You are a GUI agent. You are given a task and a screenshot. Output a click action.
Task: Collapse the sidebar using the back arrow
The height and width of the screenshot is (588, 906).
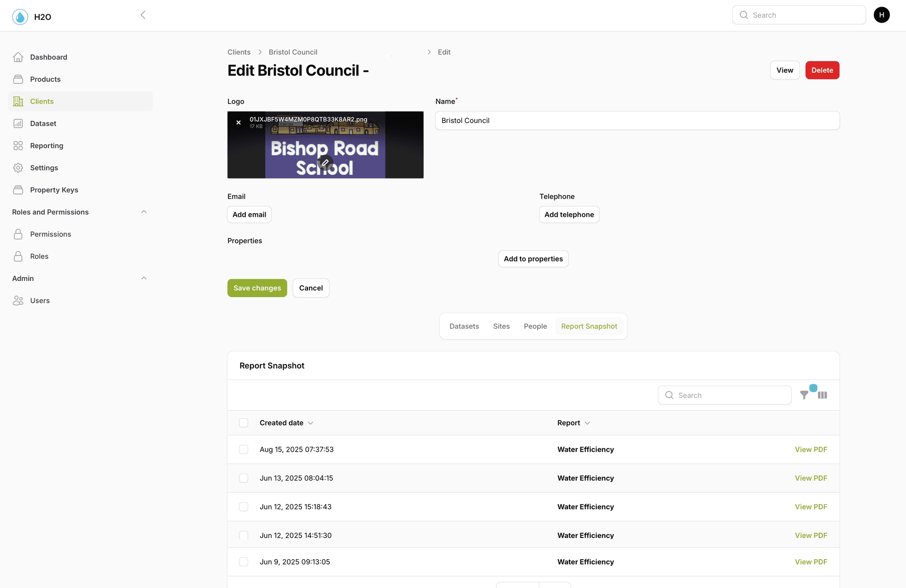click(x=143, y=15)
